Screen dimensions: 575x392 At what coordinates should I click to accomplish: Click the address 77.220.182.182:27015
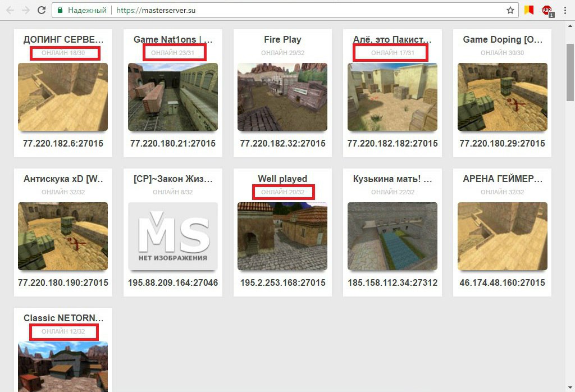point(393,143)
